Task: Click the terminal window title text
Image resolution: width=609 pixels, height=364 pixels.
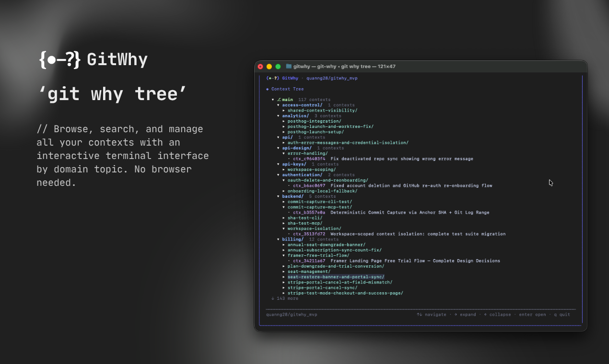Action: click(x=344, y=67)
